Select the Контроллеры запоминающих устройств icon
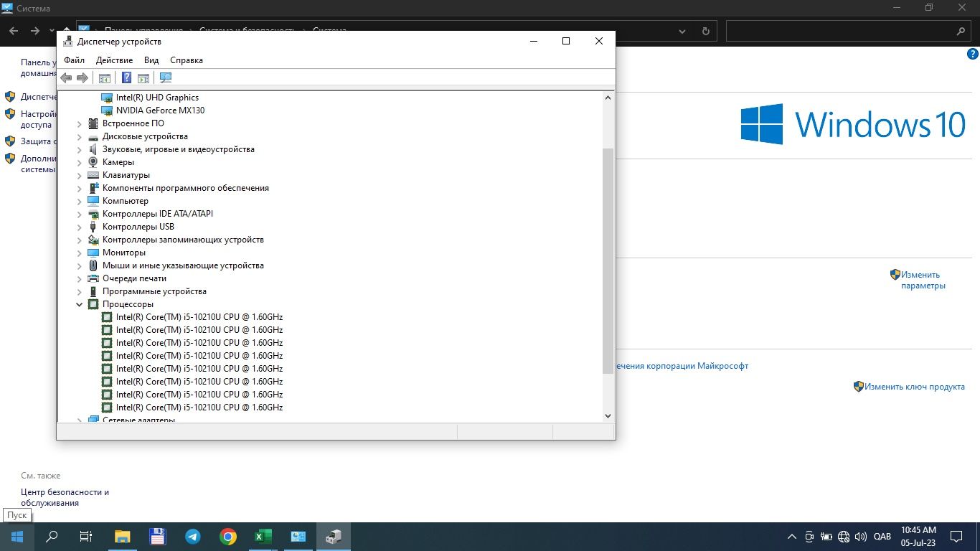 coord(93,240)
